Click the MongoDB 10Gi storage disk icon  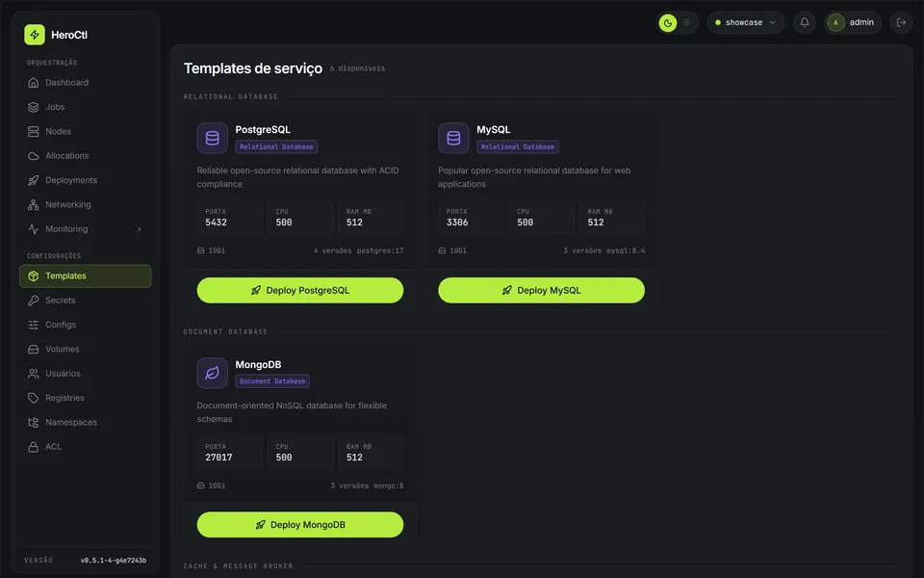[x=201, y=486]
